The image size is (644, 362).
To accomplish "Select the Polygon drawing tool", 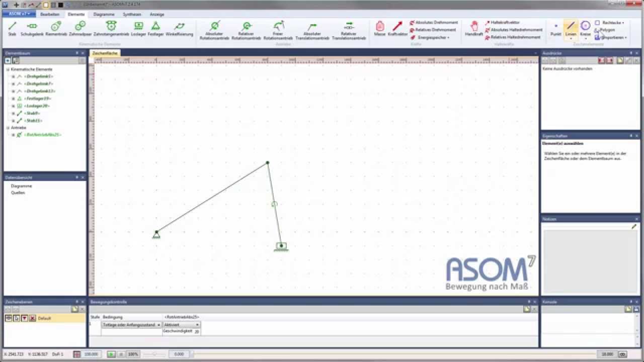I will tap(605, 30).
